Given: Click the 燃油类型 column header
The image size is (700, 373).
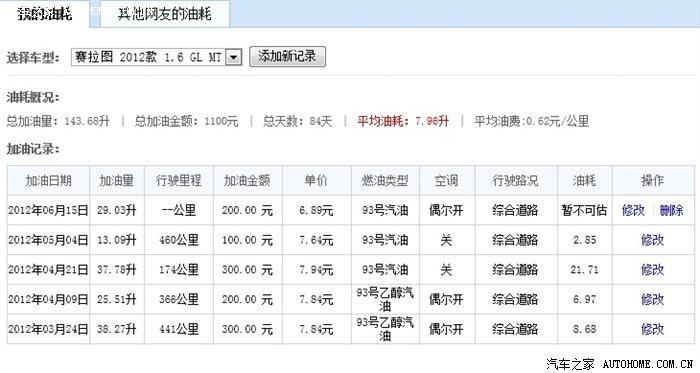Looking at the screenshot, I should [x=385, y=180].
